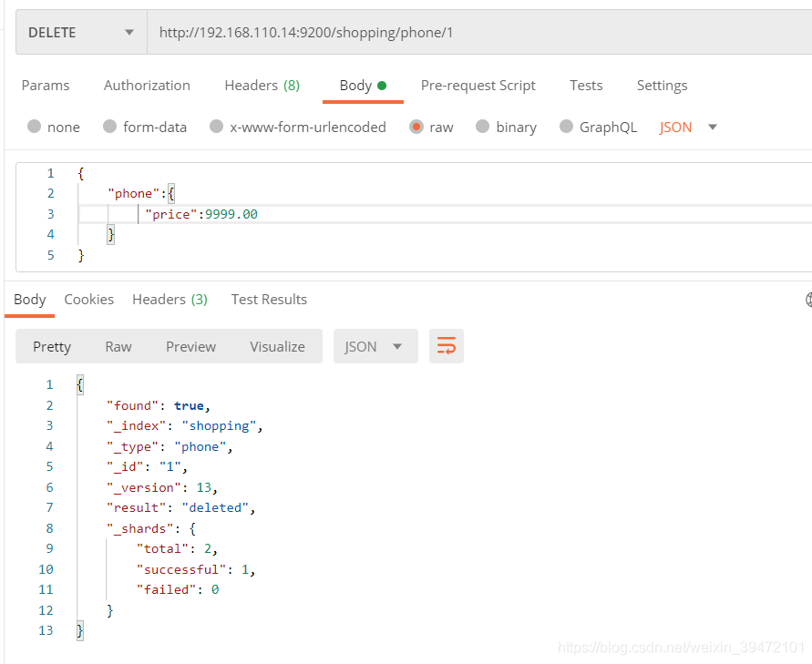Open the DELETE method dropdown
This screenshot has width=812, height=664.
[x=81, y=32]
